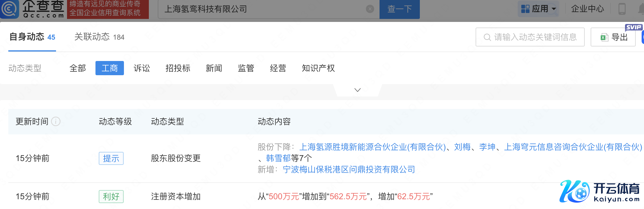Click the info icon beside 更新时间
644x209 pixels.
[x=56, y=121]
